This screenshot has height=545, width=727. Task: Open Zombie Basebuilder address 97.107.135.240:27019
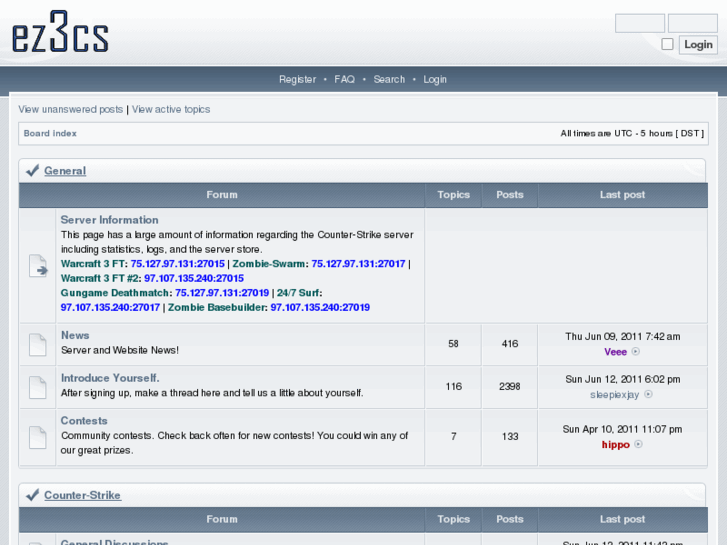coord(320,308)
